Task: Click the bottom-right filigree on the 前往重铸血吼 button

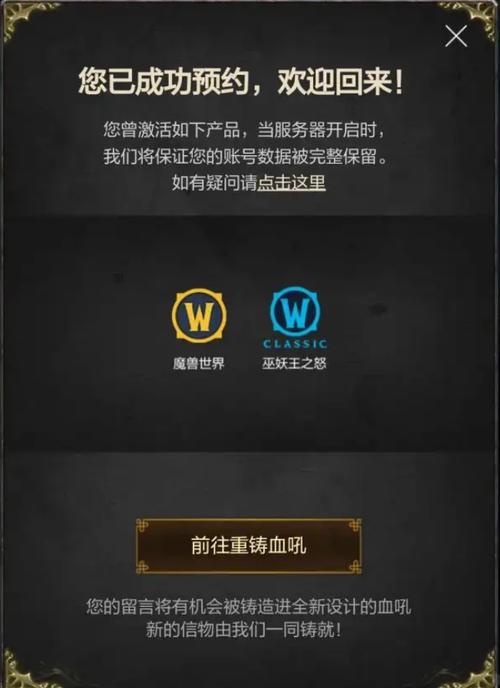Action: (x=354, y=566)
